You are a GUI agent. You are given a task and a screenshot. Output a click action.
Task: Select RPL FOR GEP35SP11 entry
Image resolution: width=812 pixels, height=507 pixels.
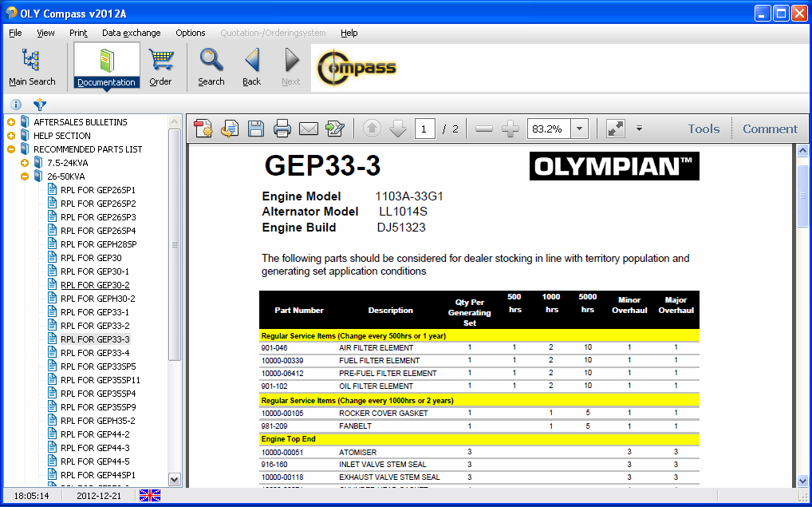(101, 379)
